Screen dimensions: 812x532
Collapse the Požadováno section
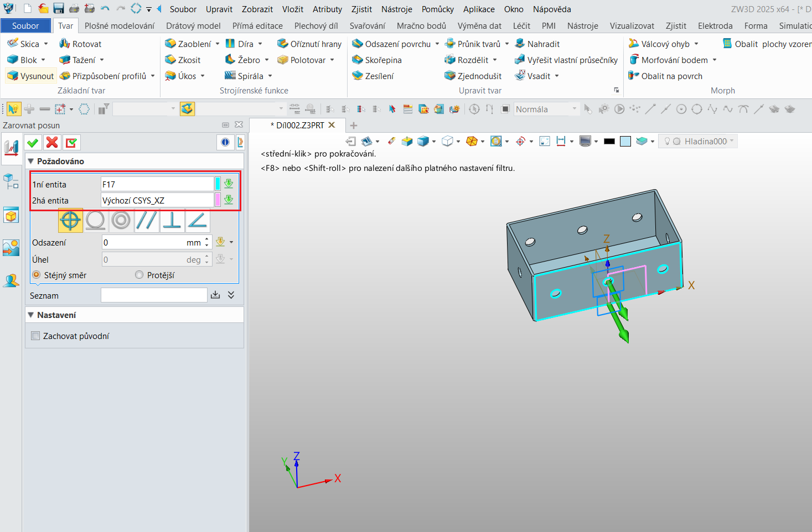click(31, 161)
